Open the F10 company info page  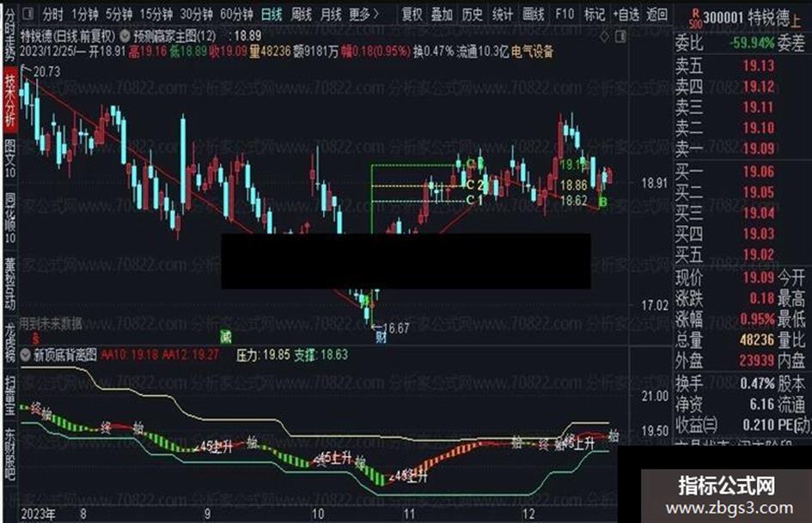(565, 14)
